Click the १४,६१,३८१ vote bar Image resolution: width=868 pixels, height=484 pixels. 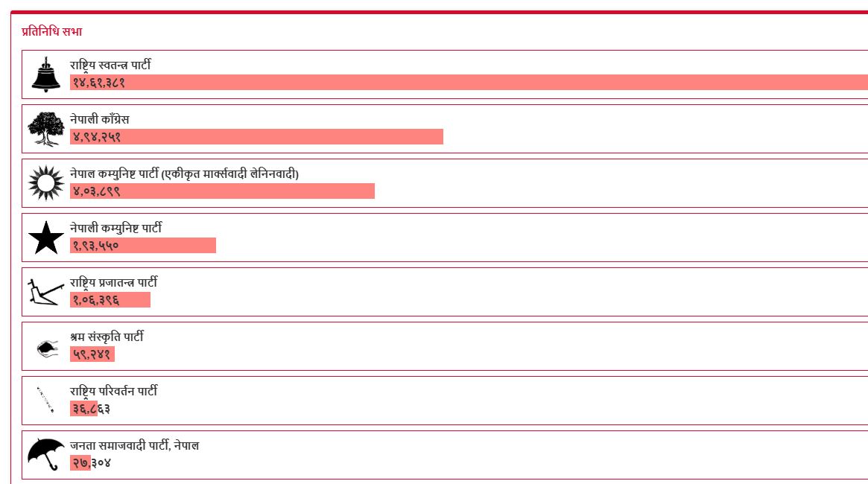(x=469, y=83)
